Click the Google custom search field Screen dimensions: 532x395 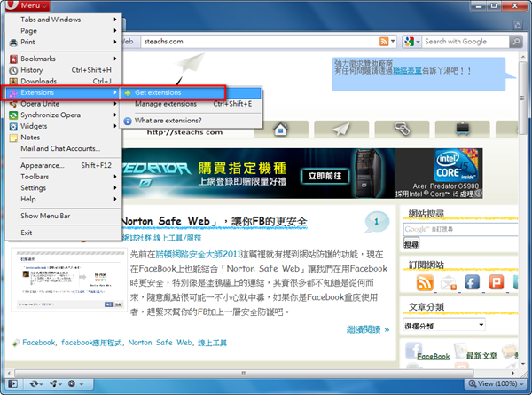(x=460, y=229)
